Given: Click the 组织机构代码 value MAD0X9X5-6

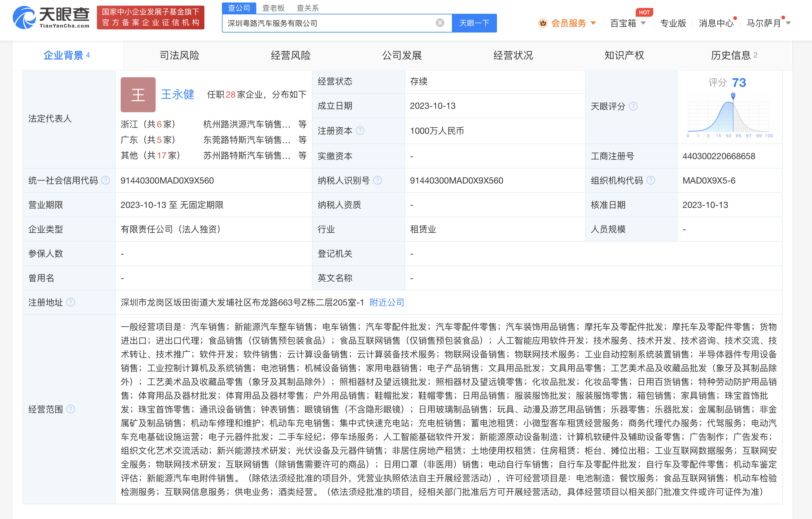Looking at the screenshot, I should point(709,180).
